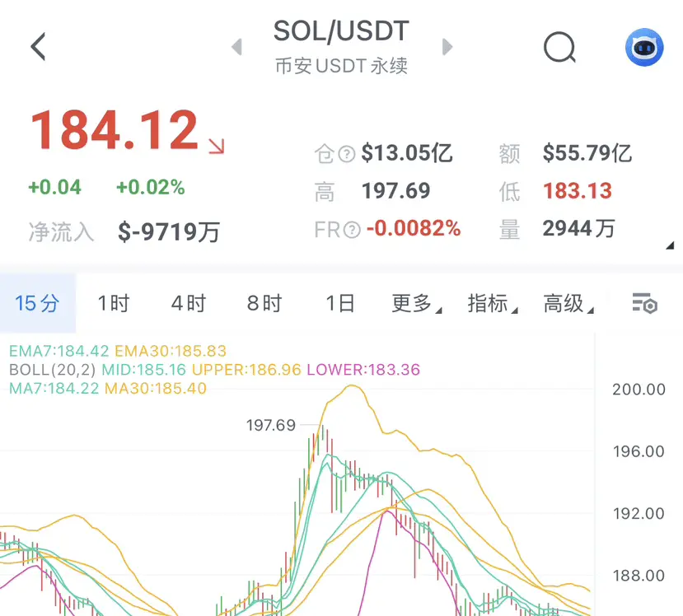Select the 15分 timeframe tab
Image resolution: width=683 pixels, height=616 pixels.
pyautogui.click(x=37, y=303)
